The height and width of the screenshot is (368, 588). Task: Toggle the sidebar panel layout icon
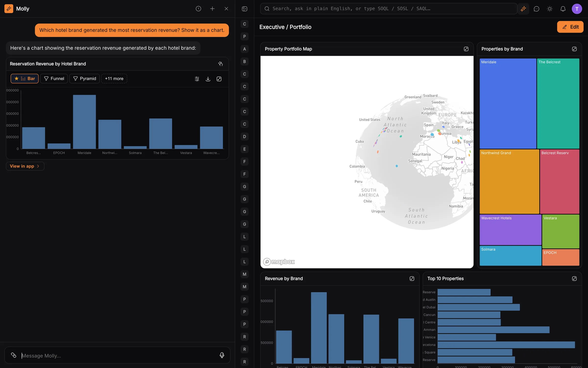pos(245,9)
